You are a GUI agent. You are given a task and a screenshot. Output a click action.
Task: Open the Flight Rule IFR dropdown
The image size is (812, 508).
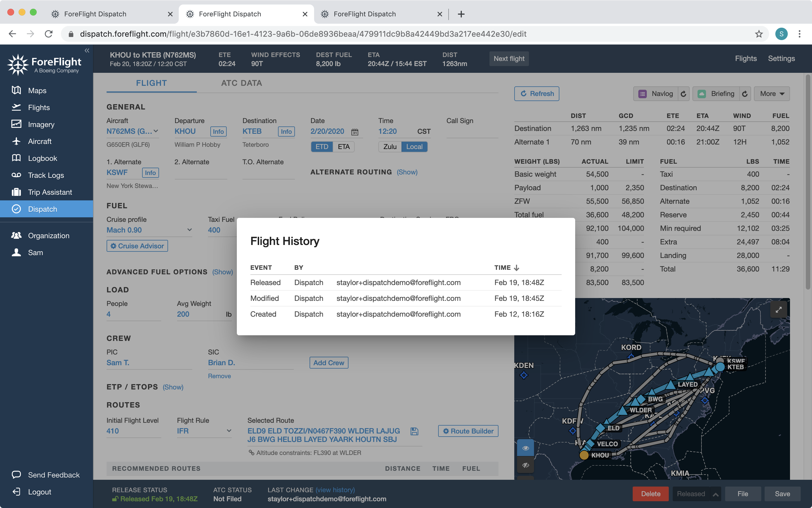coord(204,431)
